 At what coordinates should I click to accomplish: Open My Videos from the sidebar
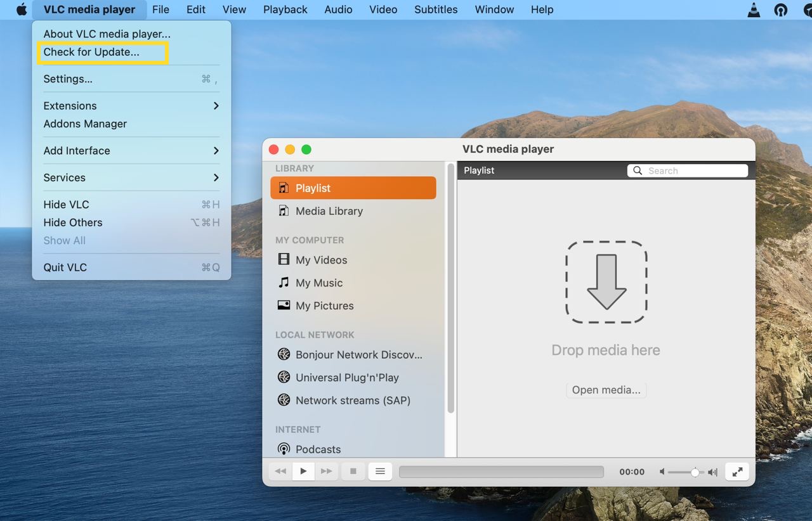click(x=321, y=260)
